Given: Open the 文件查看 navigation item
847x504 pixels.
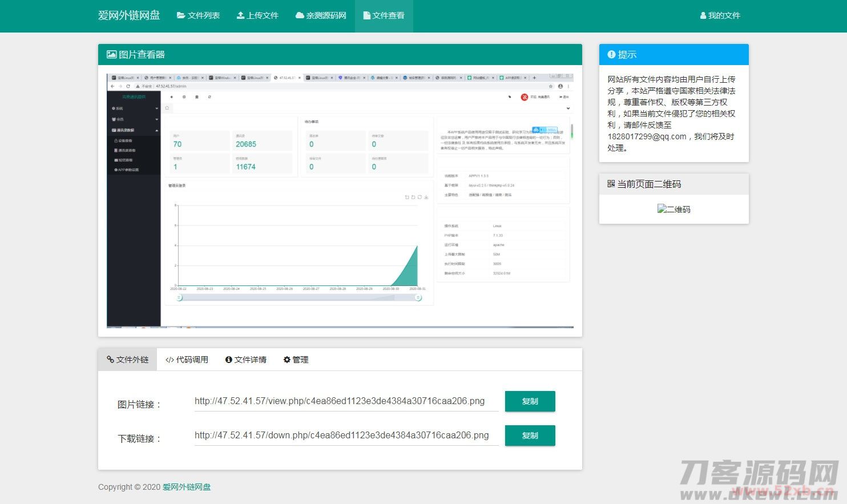Looking at the screenshot, I should (x=384, y=15).
